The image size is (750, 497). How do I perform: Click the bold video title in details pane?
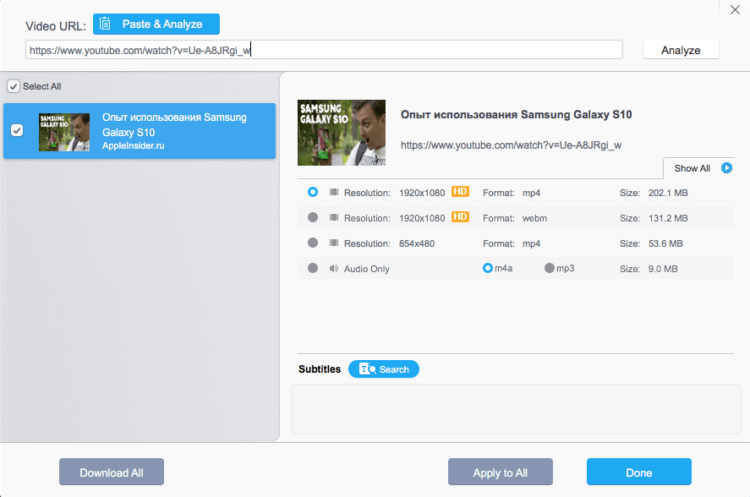point(516,114)
